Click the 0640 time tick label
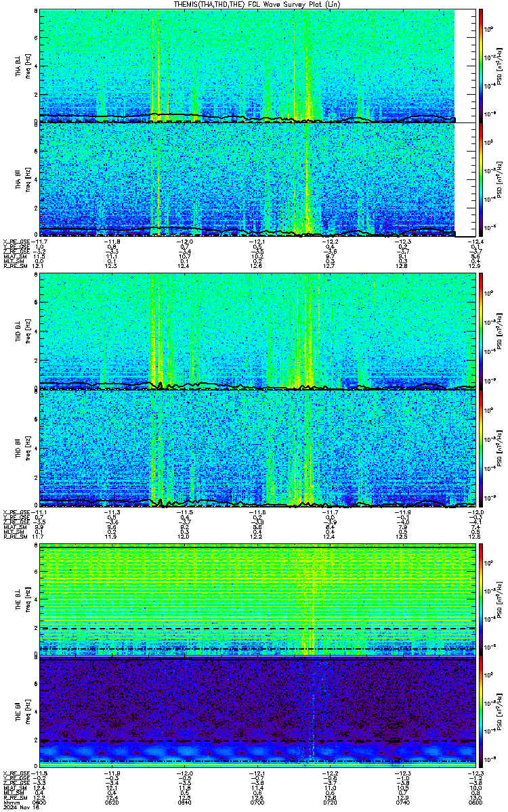This screenshot has width=508, height=812. tap(185, 803)
